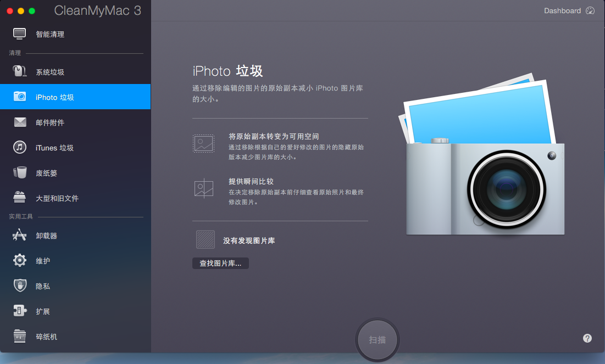The width and height of the screenshot is (605, 364).
Task: Click the CleanMyMac 3 title text
Action: point(98,10)
